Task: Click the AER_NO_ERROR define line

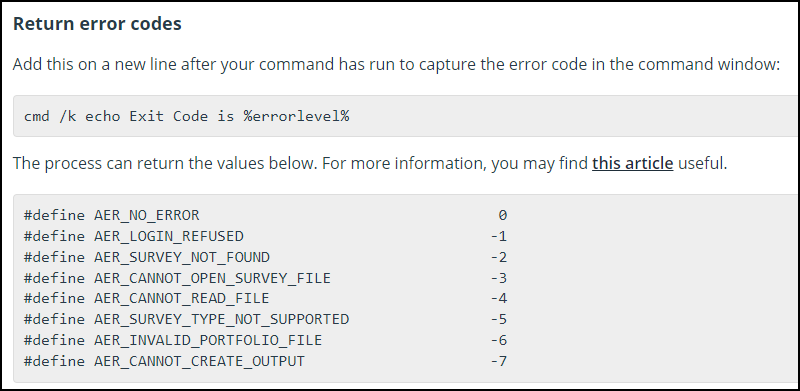Action: (265, 215)
